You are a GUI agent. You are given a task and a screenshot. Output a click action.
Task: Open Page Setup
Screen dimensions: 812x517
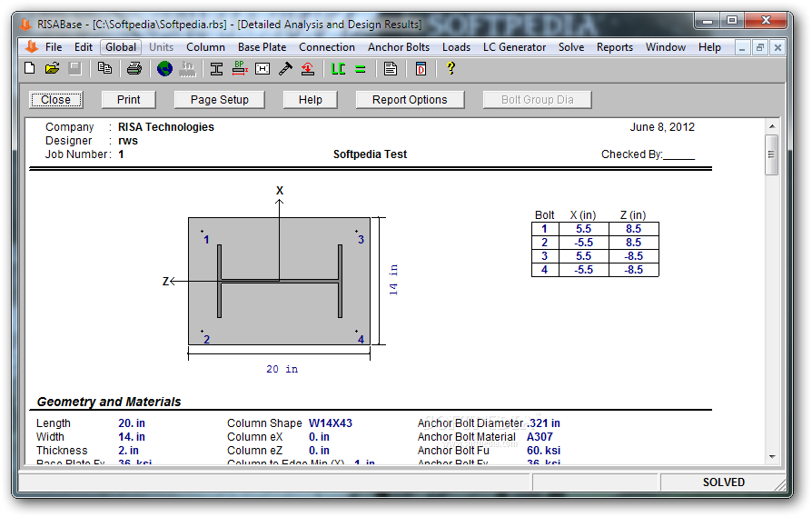point(220,99)
